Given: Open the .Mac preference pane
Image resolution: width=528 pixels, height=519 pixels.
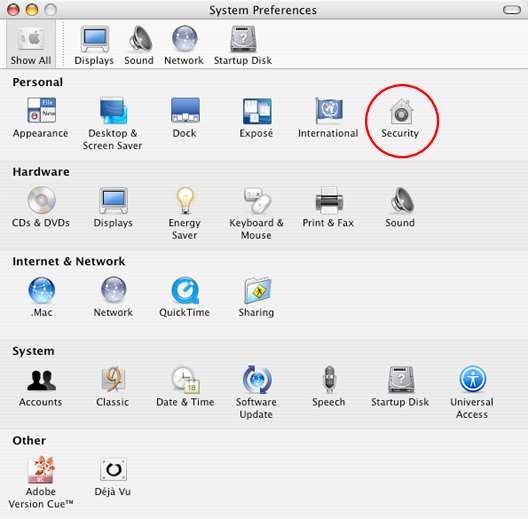Looking at the screenshot, I should point(41,297).
